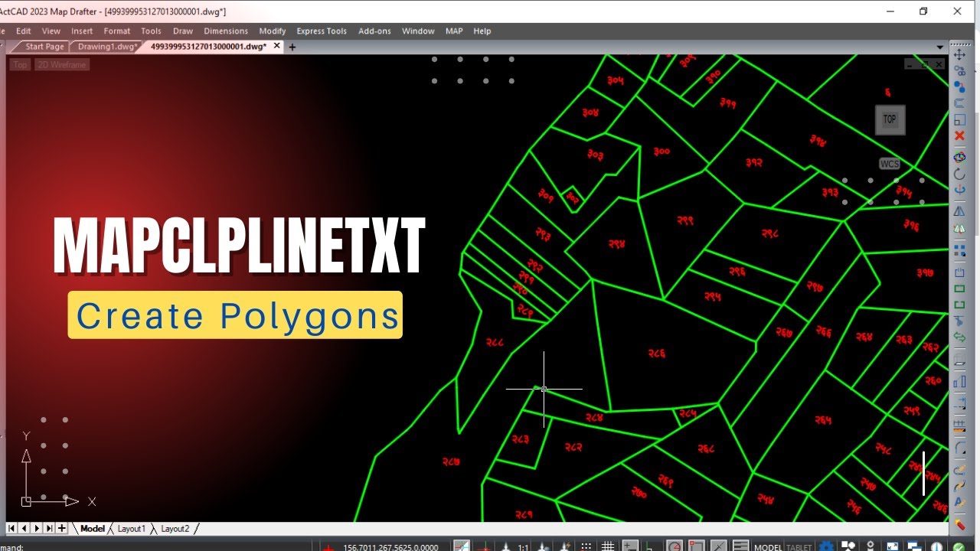Open the Add-ons menu

pyautogui.click(x=374, y=31)
